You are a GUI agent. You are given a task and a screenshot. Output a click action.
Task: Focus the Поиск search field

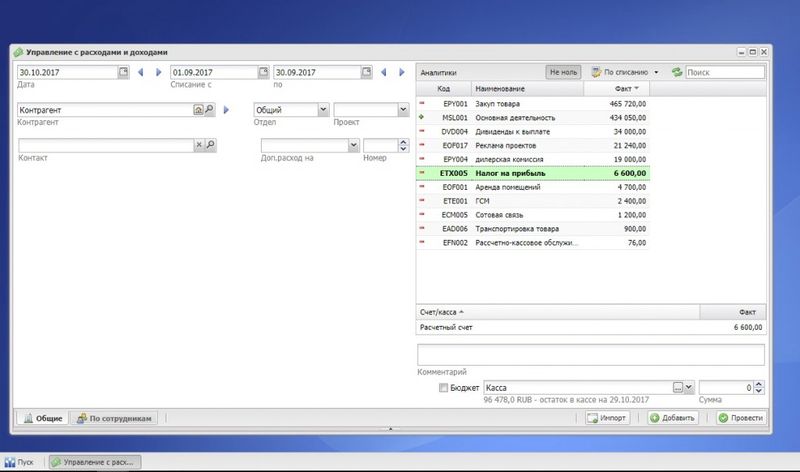point(725,72)
